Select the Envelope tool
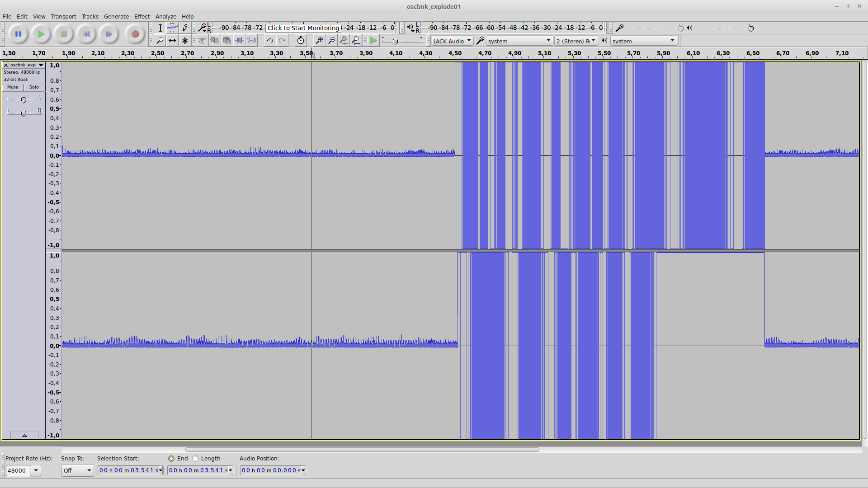Screen dimensions: 868x488 pyautogui.click(x=172, y=28)
